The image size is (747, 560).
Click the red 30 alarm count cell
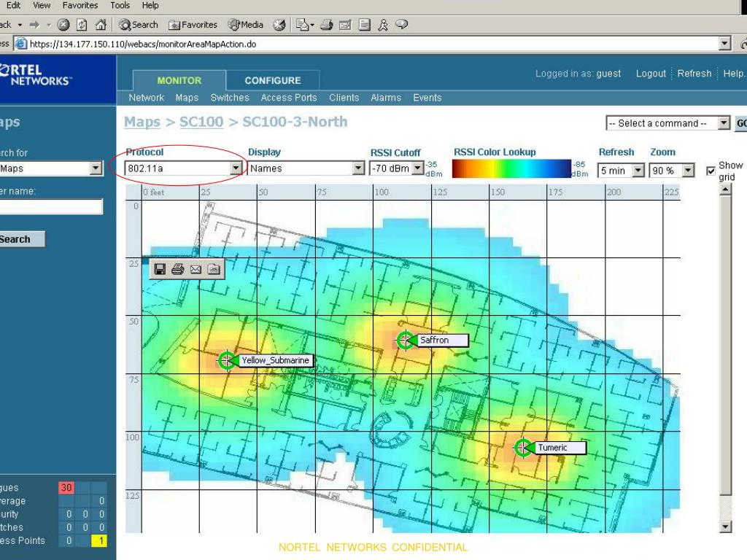click(x=66, y=488)
